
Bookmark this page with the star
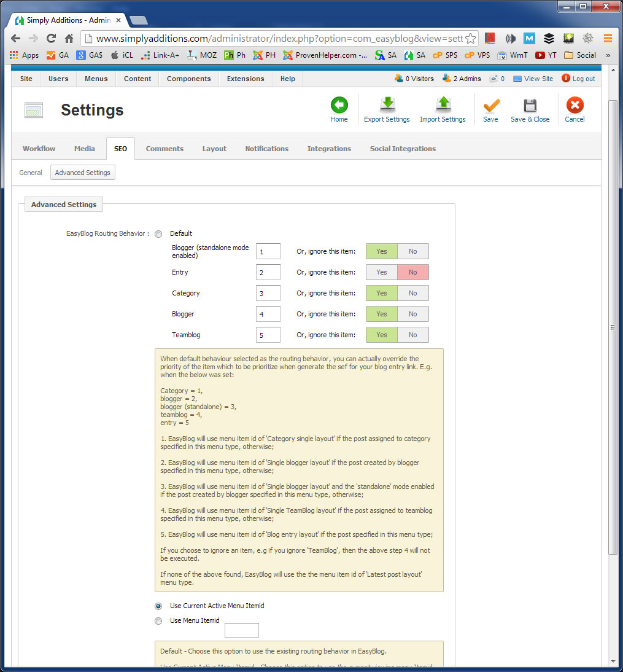tap(470, 39)
